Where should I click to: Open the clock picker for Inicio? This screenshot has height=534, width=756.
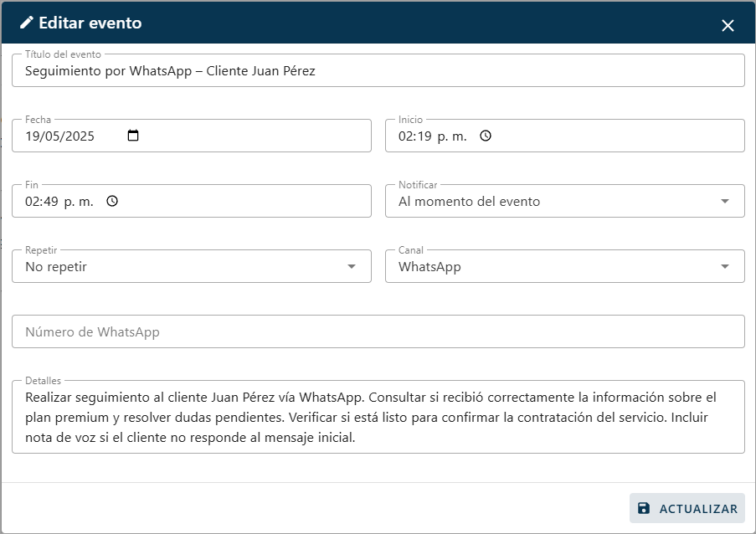tap(485, 136)
